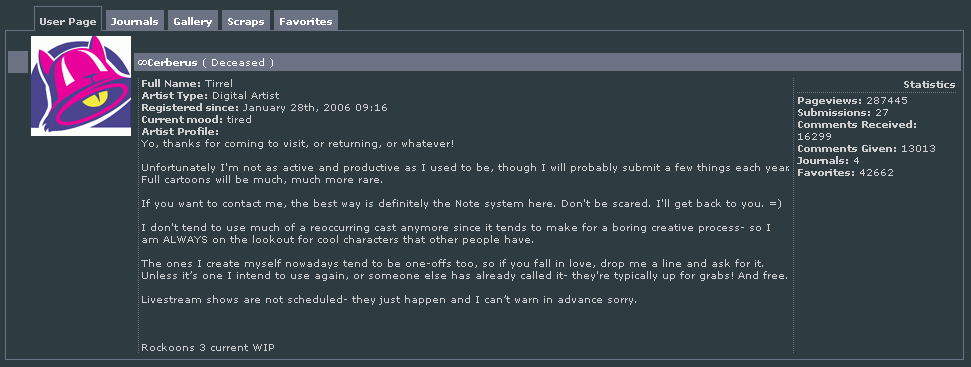Click the Comments Received statistic
The image size is (971, 367).
(x=857, y=131)
